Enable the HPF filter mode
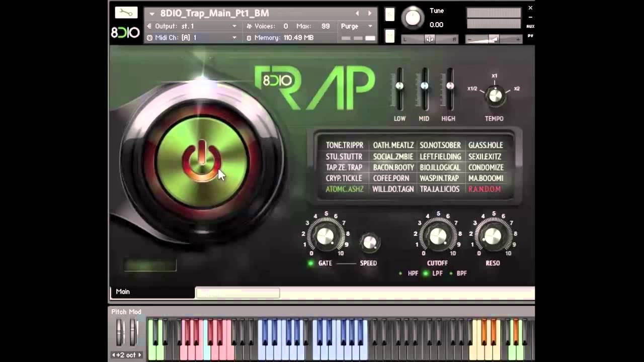 [x=400, y=274]
